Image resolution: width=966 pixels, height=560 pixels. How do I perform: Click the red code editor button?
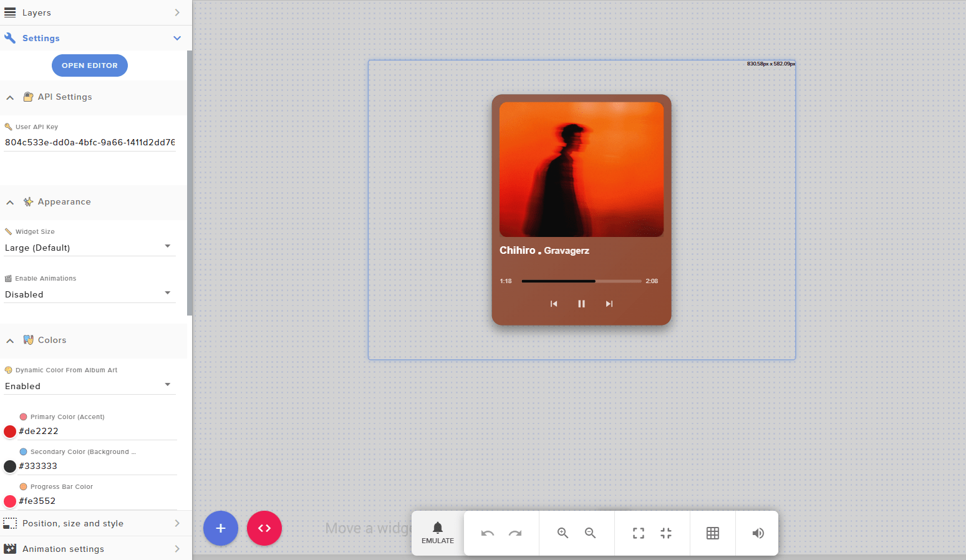pyautogui.click(x=264, y=528)
